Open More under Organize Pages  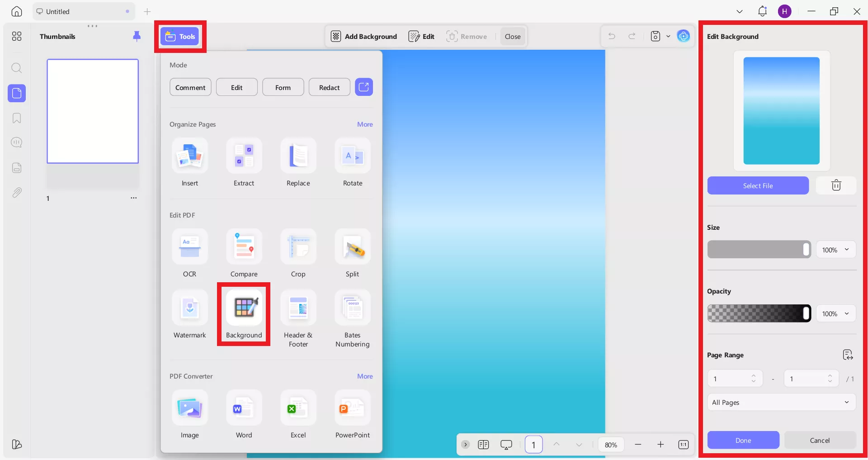click(365, 124)
